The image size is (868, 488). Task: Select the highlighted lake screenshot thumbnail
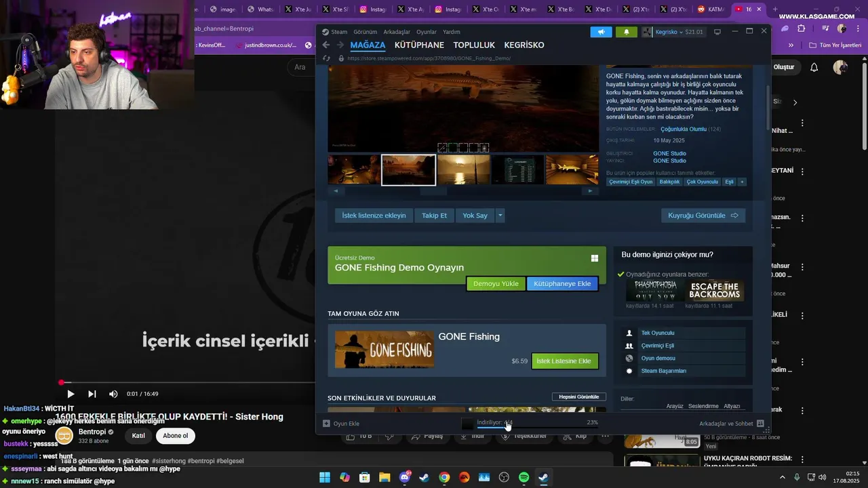point(408,170)
